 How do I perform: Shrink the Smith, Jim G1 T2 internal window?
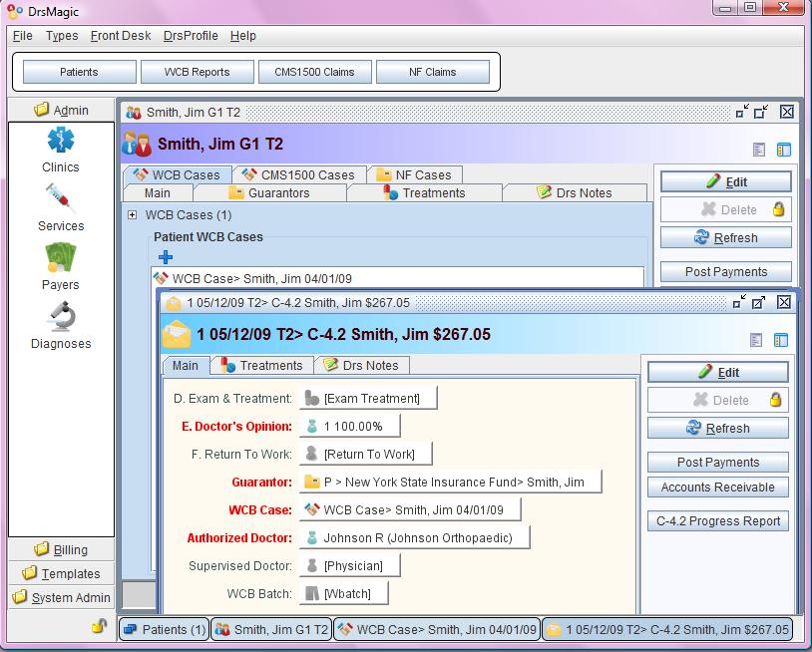coord(742,112)
